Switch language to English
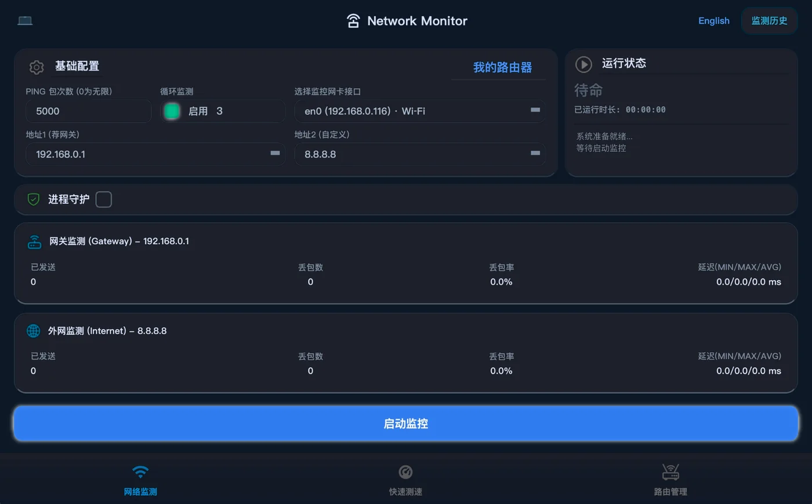Viewport: 812px width, 504px height. click(714, 21)
